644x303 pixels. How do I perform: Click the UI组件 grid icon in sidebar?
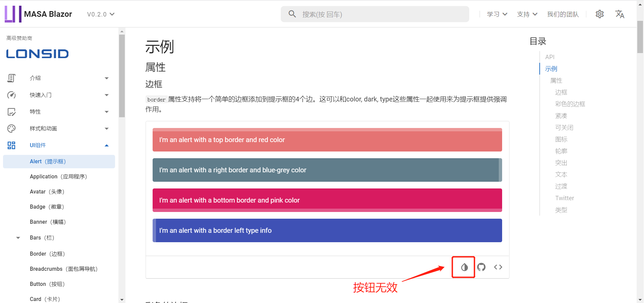coord(11,145)
